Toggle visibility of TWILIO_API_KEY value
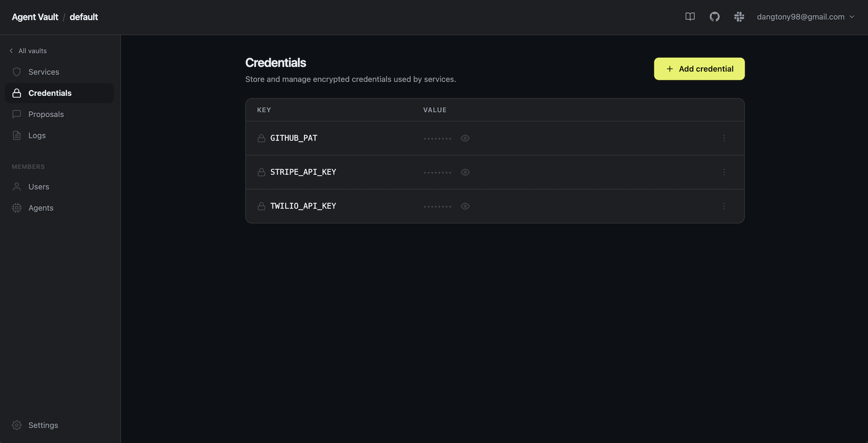This screenshot has width=868, height=443. (465, 206)
